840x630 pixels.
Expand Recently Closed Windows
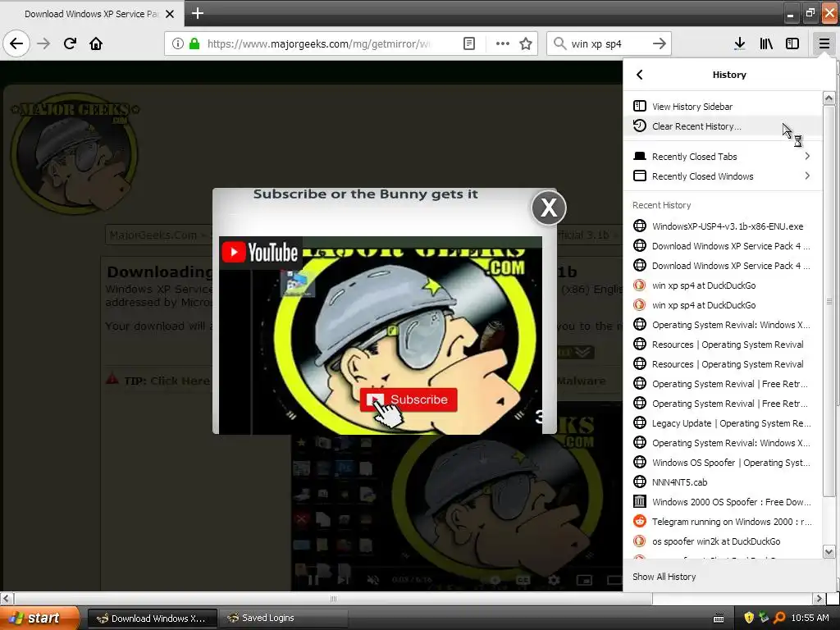tap(723, 176)
